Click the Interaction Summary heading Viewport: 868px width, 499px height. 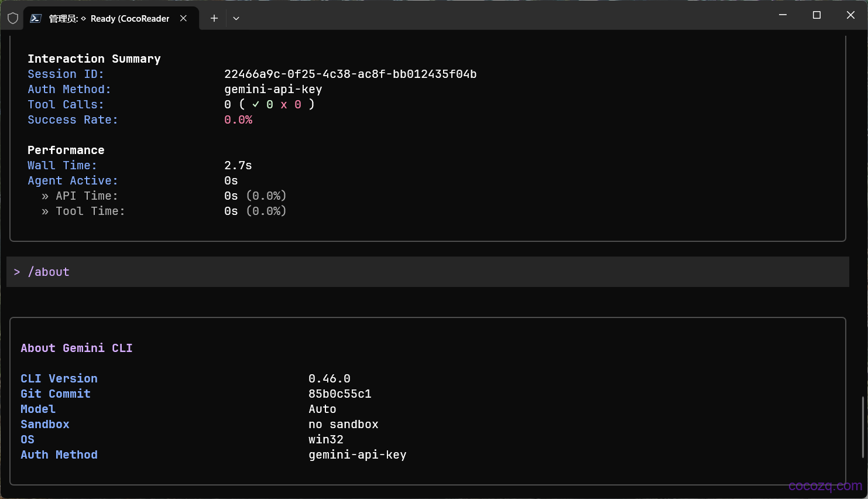click(x=94, y=59)
